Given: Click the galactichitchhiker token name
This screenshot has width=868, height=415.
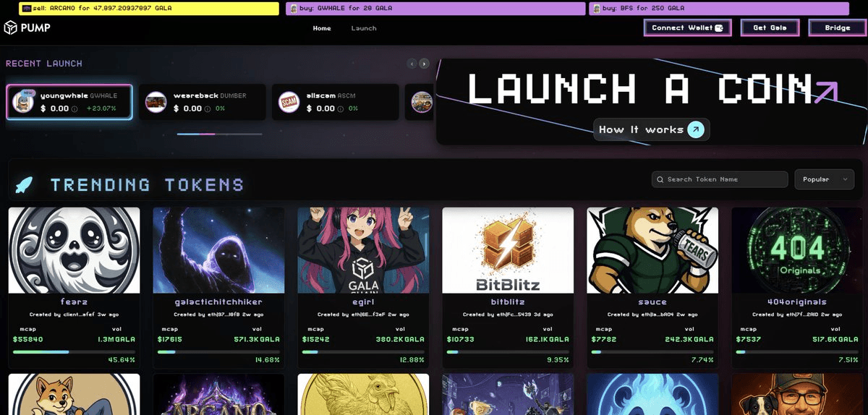Looking at the screenshot, I should pyautogui.click(x=218, y=302).
